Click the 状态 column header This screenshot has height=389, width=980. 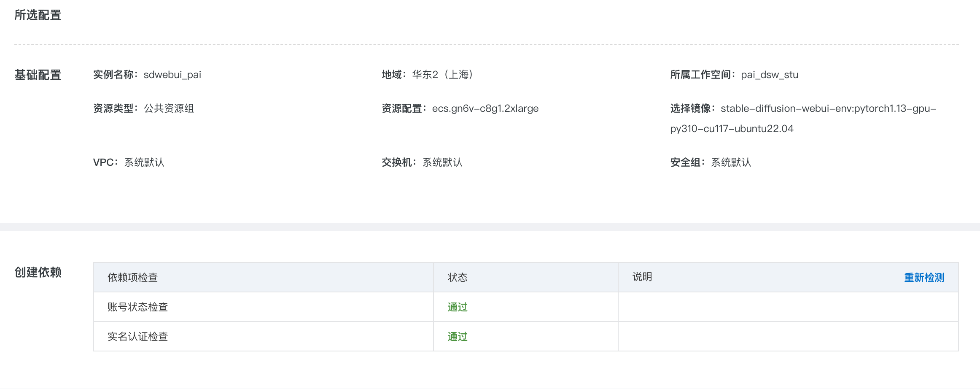tap(458, 278)
